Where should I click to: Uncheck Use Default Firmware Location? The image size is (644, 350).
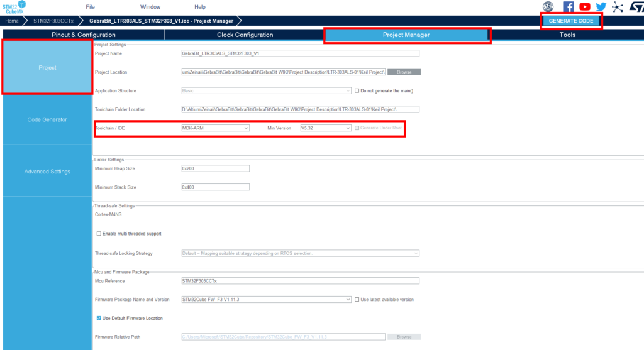click(x=99, y=318)
